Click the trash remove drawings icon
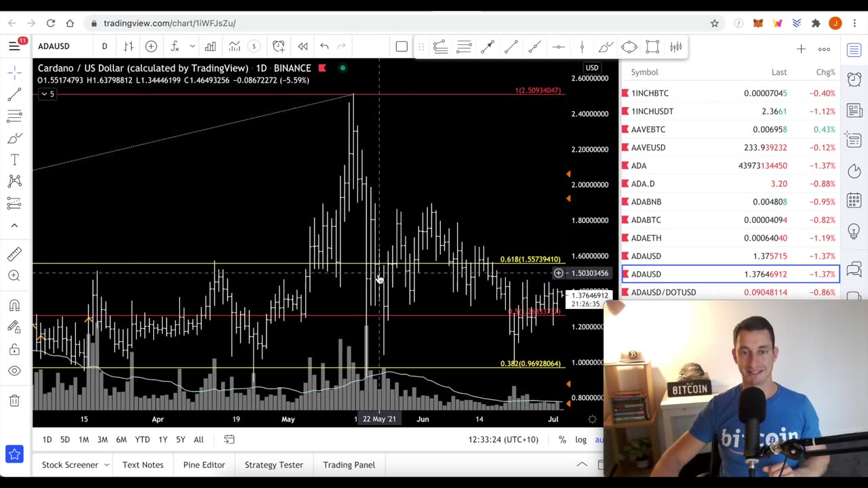This screenshot has height=488, width=868. click(14, 401)
